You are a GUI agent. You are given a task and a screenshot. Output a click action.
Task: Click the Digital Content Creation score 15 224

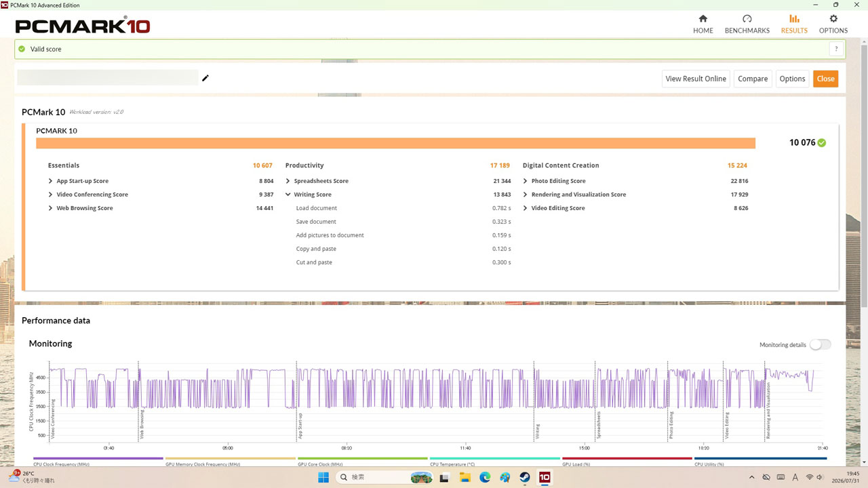(x=737, y=165)
